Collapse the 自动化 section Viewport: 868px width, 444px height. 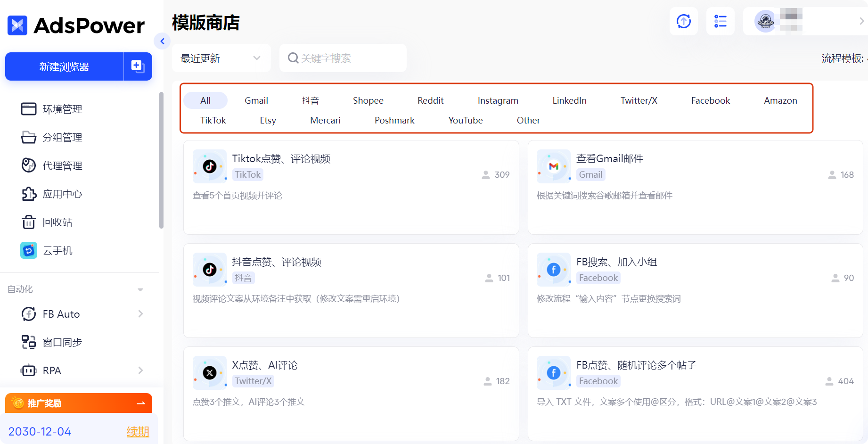click(x=140, y=289)
